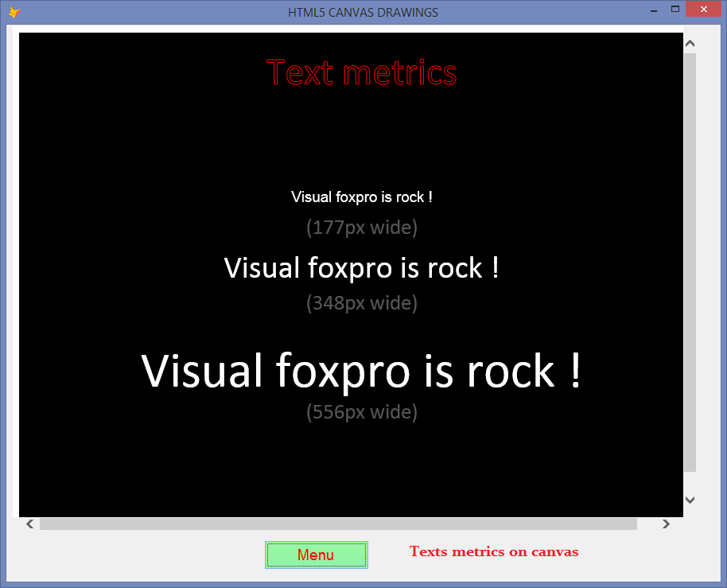
Task: Select the red 'Text metrics' canvas heading
Action: (362, 72)
